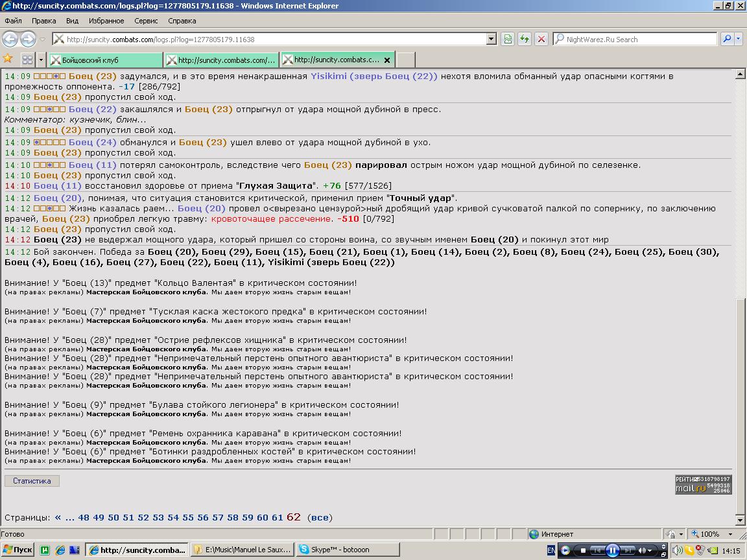The width and height of the screenshot is (747, 560).
Task: Click the Compatibility View icon
Action: [x=508, y=40]
